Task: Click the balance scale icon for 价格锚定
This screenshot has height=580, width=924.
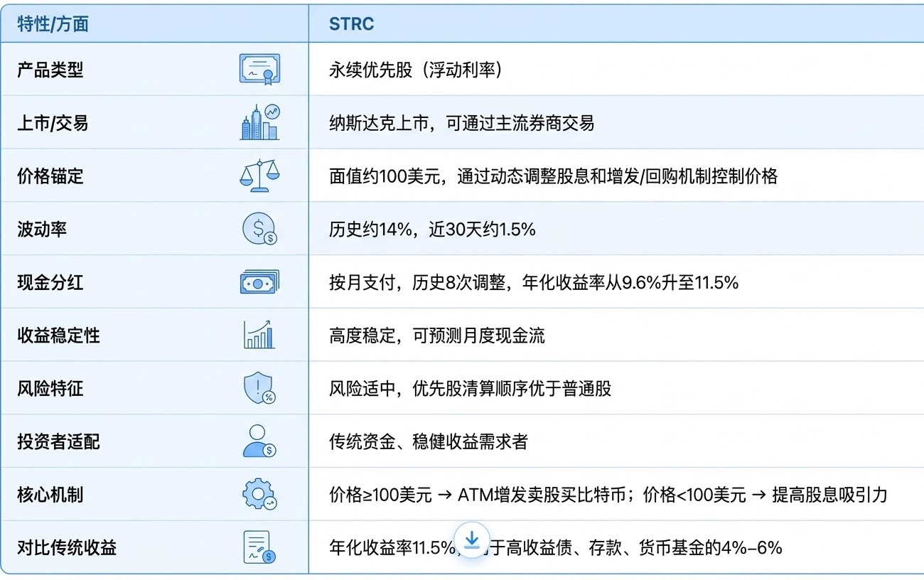Action: tap(260, 176)
